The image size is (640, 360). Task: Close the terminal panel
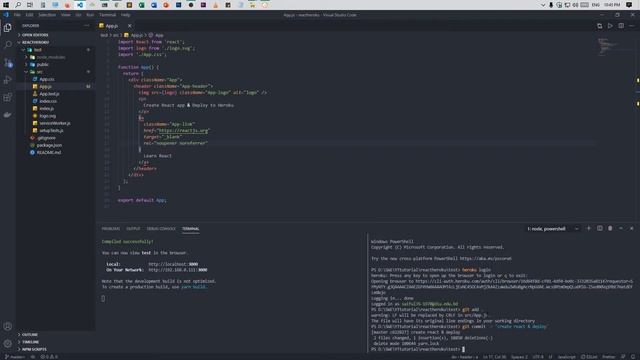pos(632,229)
